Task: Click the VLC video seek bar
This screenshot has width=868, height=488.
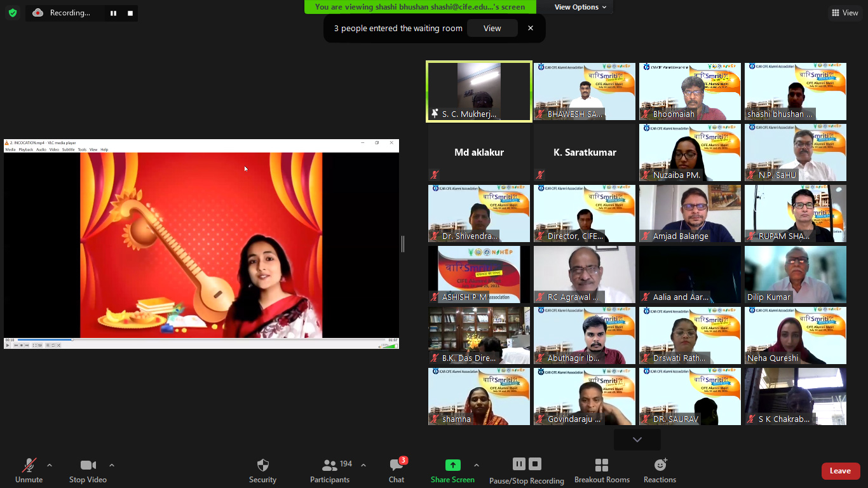Action: coord(191,340)
